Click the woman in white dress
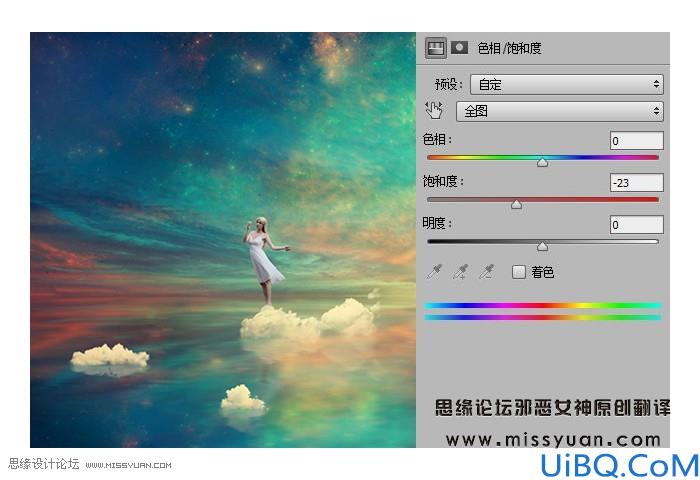Image resolution: width=700 pixels, height=480 pixels. [x=265, y=261]
